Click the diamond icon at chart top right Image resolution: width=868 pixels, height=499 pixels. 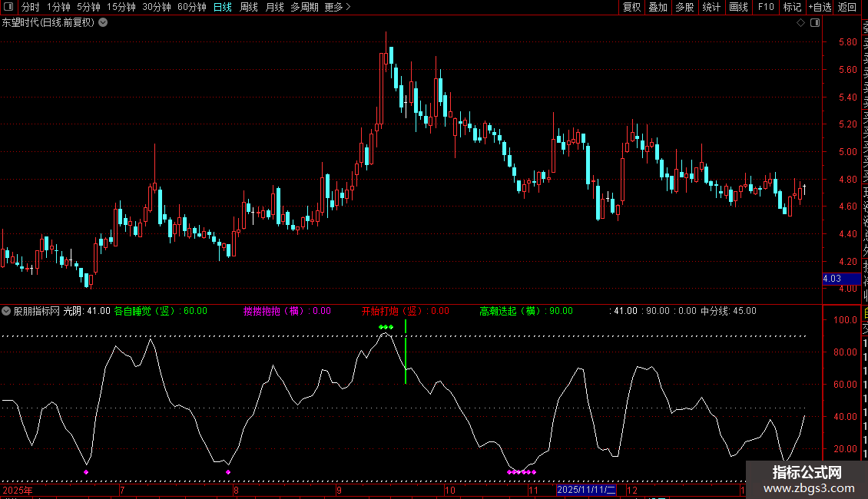point(800,23)
